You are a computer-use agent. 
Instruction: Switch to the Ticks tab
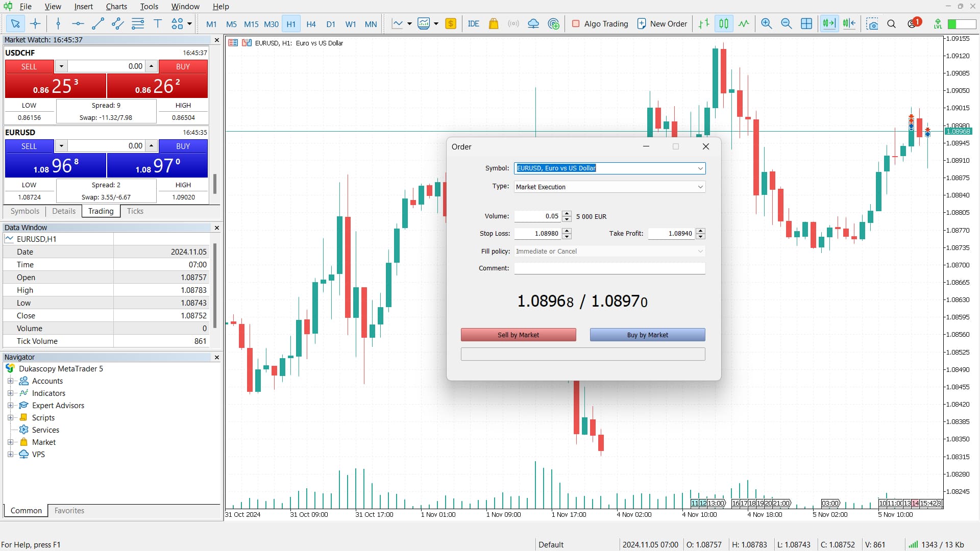pos(135,211)
